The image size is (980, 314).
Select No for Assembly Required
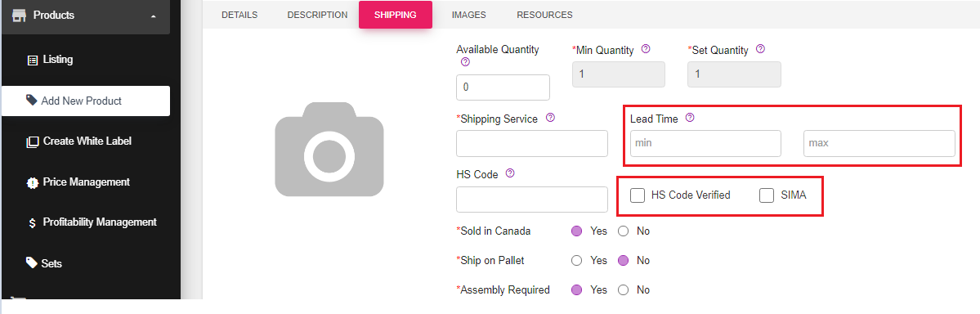tap(623, 289)
